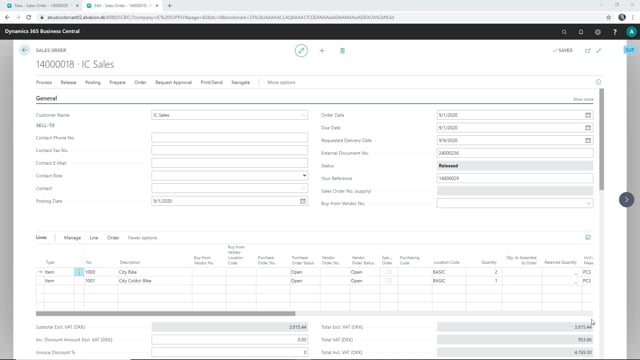Open the Line menu in Lines

point(94,238)
